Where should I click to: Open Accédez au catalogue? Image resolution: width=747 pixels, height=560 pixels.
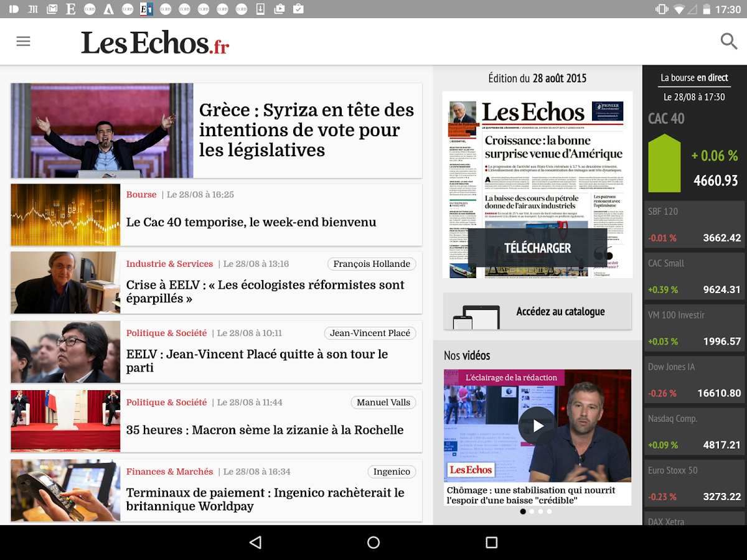tap(537, 311)
